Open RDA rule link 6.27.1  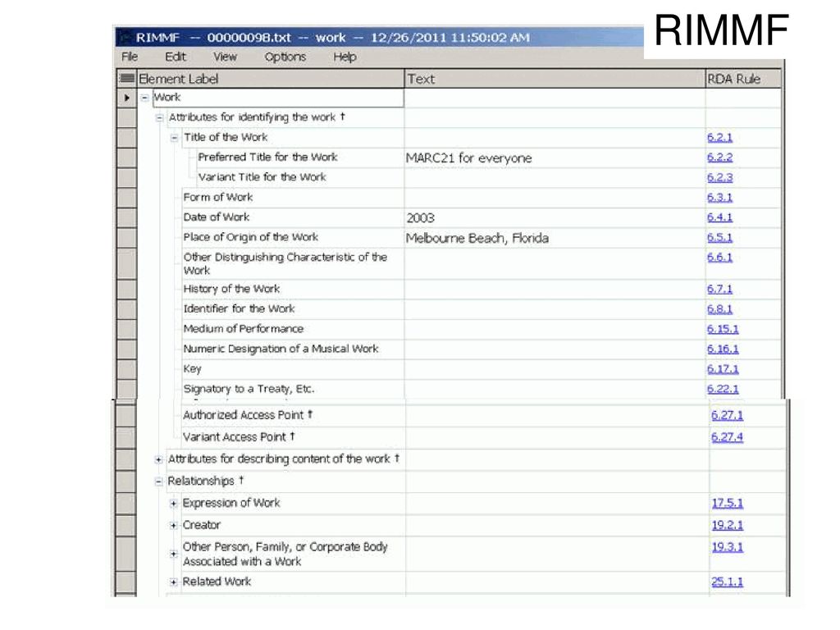(727, 415)
